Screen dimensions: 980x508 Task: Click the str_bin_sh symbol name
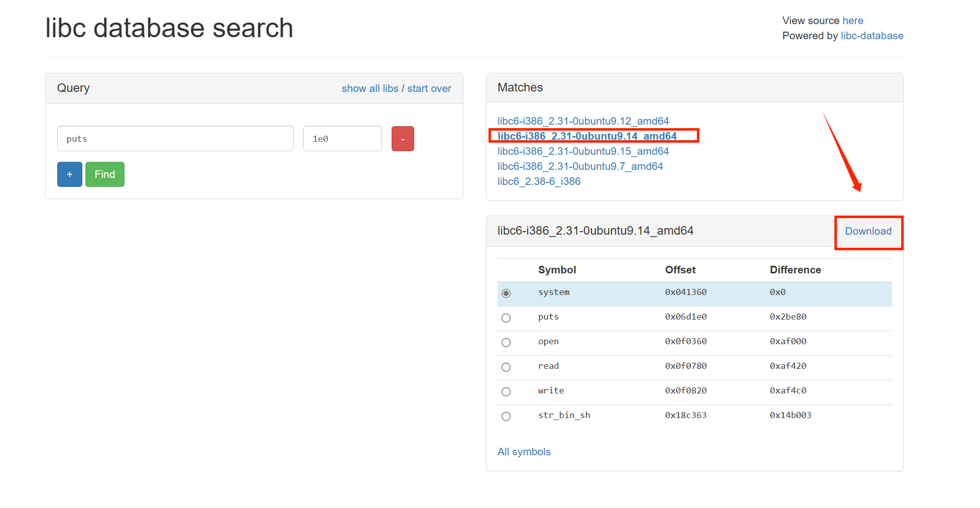(564, 415)
